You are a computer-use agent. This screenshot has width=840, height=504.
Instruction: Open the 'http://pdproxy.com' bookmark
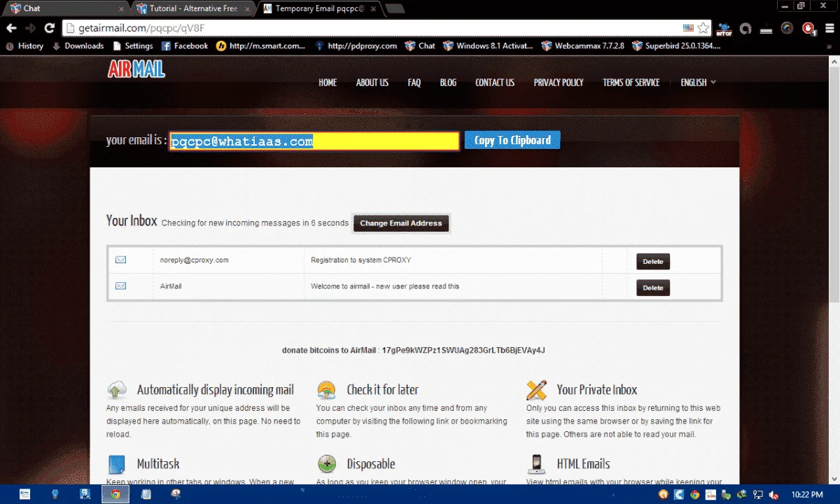pos(356,46)
